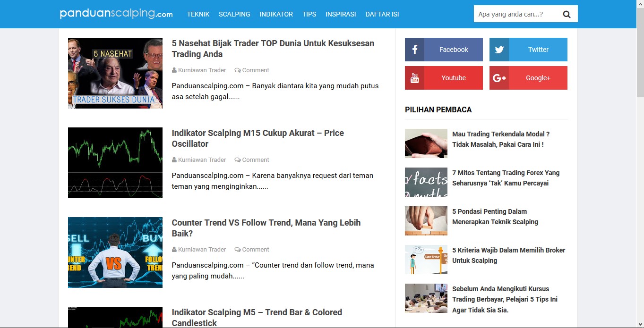Viewport: 644px width, 328px height.
Task: Open article 'Counter Trend VS Follow Trend'
Action: pyautogui.click(x=266, y=228)
